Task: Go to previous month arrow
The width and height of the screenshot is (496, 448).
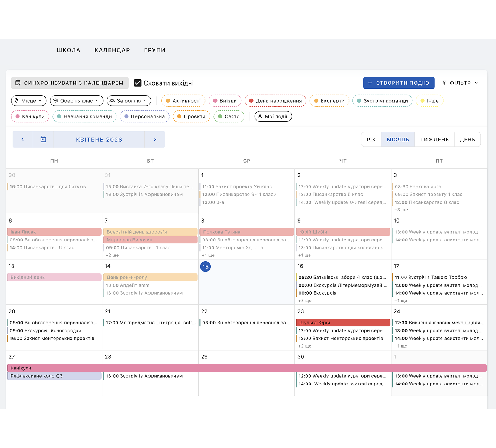Action: point(23,140)
